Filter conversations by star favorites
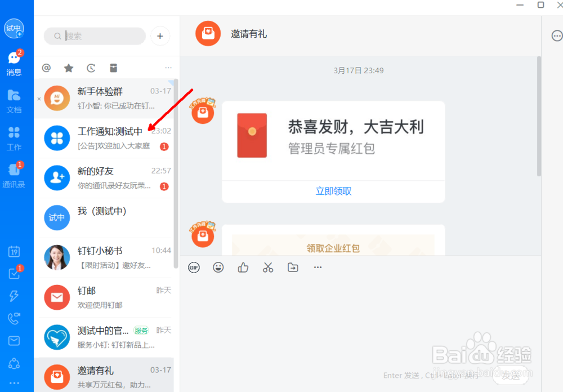The image size is (563, 392). [x=69, y=68]
